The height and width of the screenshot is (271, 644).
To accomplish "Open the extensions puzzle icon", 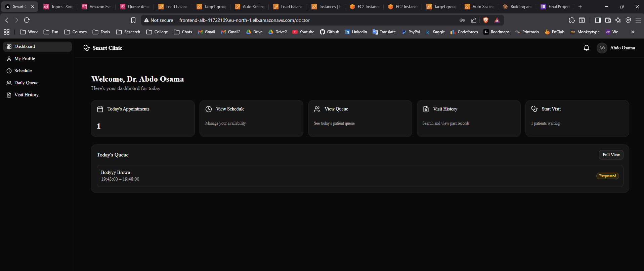I will [x=572, y=20].
